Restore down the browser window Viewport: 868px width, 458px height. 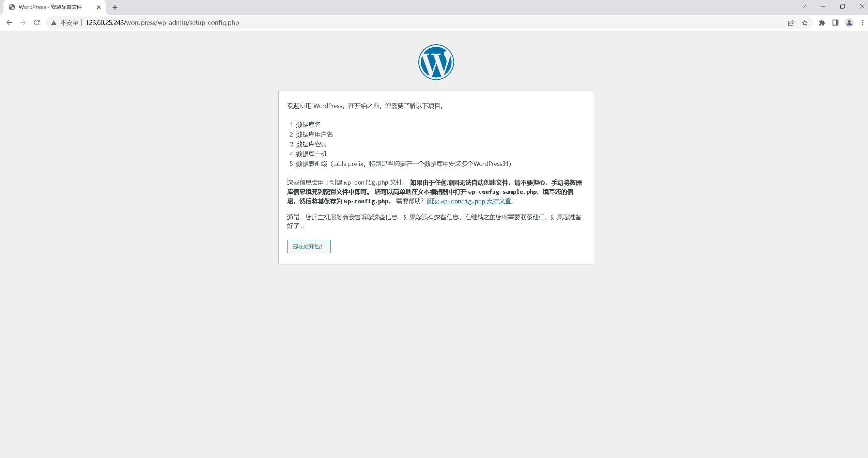click(x=842, y=6)
